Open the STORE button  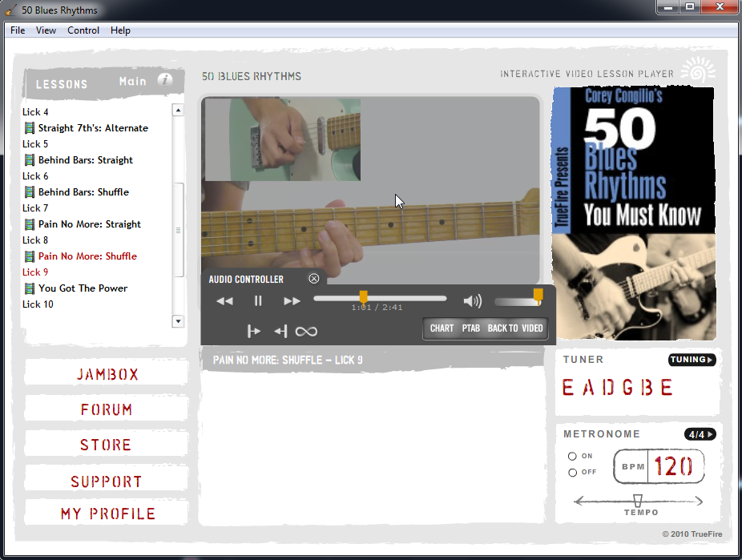tap(107, 445)
